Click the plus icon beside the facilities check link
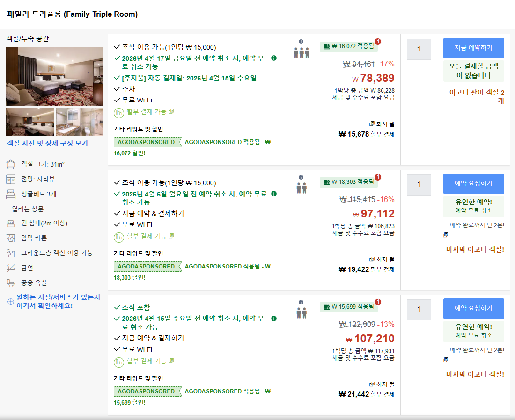This screenshot has width=515, height=420. pos(10,302)
